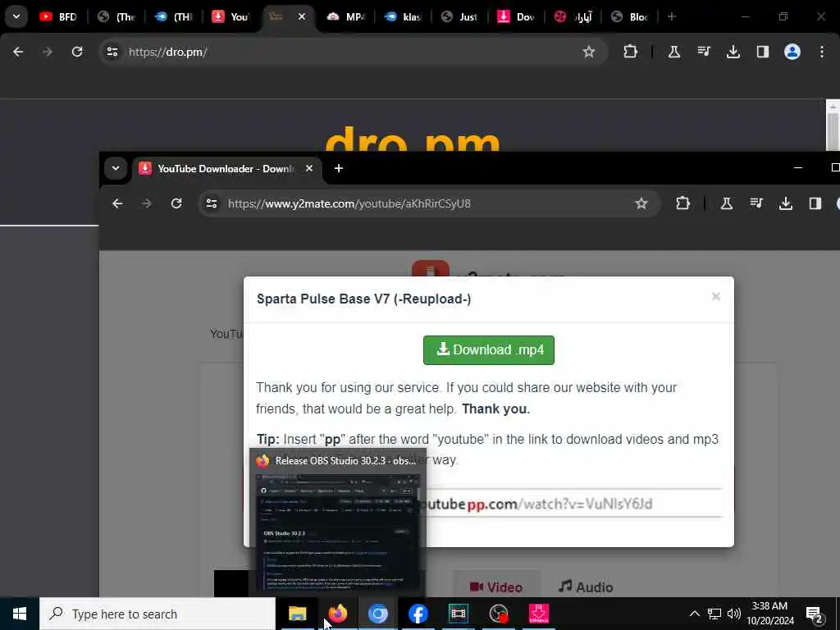Open Chromium from the taskbar
The height and width of the screenshot is (630, 840).
377,614
